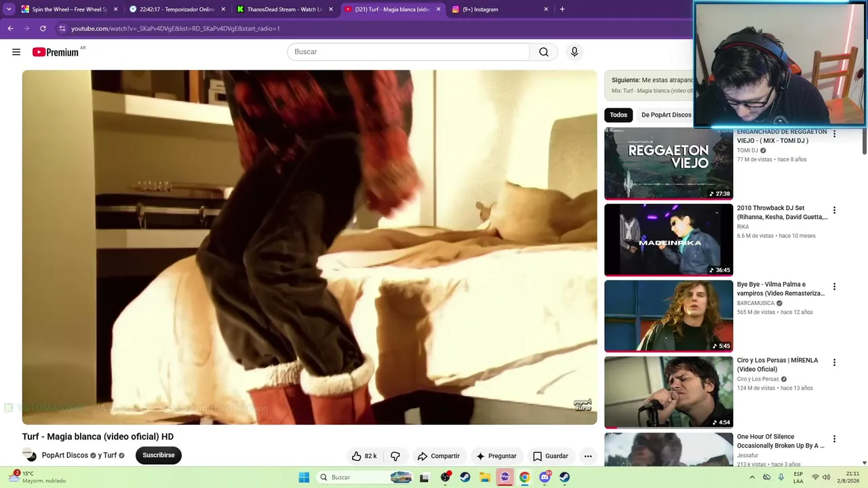Open the PopArt Discos channel avatar
Screen dimensions: 868x488
[29, 455]
